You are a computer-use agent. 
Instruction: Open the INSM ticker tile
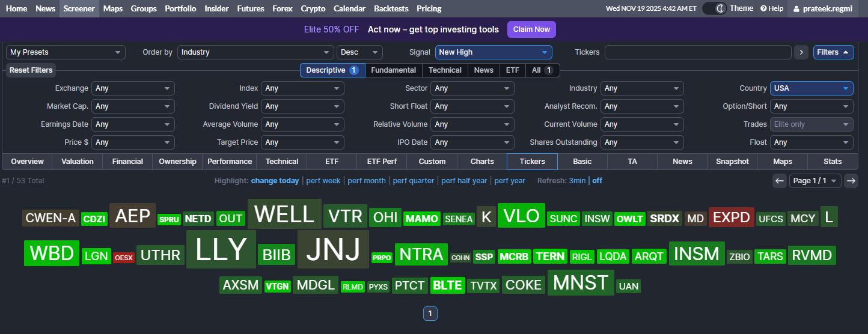(x=697, y=254)
